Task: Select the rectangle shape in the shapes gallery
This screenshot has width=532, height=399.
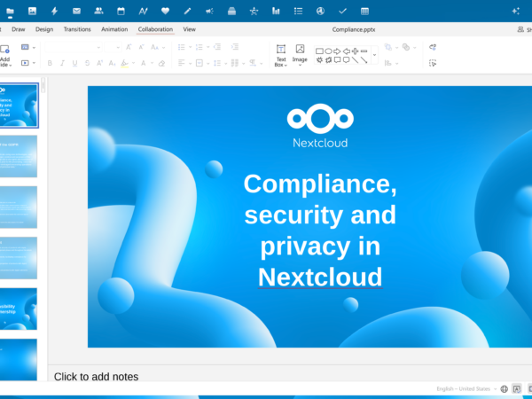Action: [x=319, y=51]
